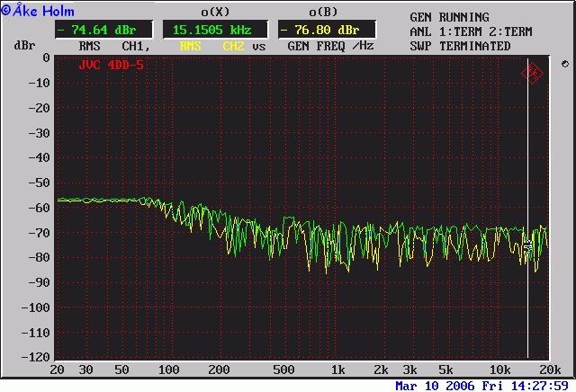Click the 'dBr' Y-axis unit label
This screenshot has width=576, height=392.
(x=24, y=46)
